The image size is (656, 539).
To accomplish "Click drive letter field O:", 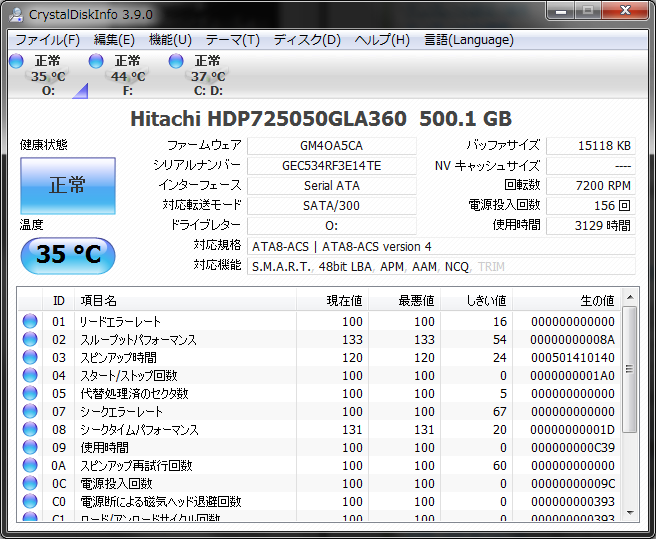I will click(x=332, y=226).
